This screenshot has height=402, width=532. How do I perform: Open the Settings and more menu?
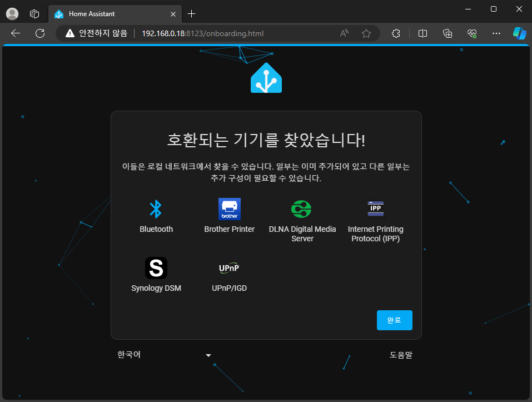point(496,33)
